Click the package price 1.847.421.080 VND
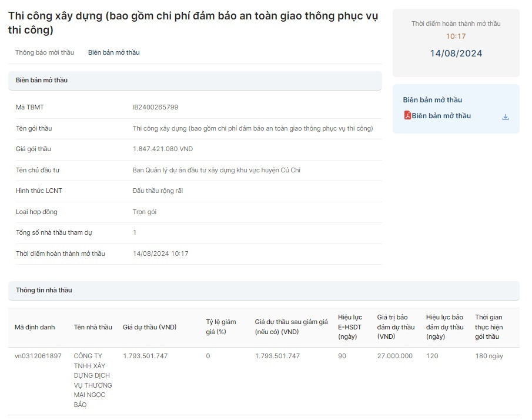 click(x=163, y=149)
